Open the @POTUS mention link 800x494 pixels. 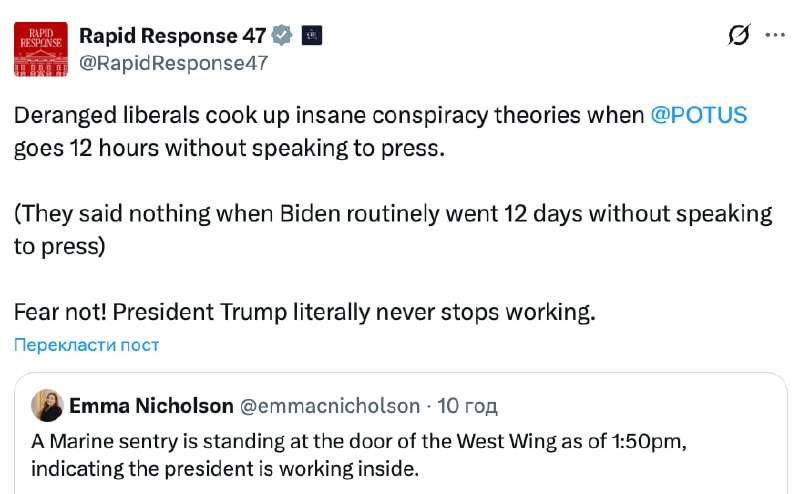pos(698,115)
